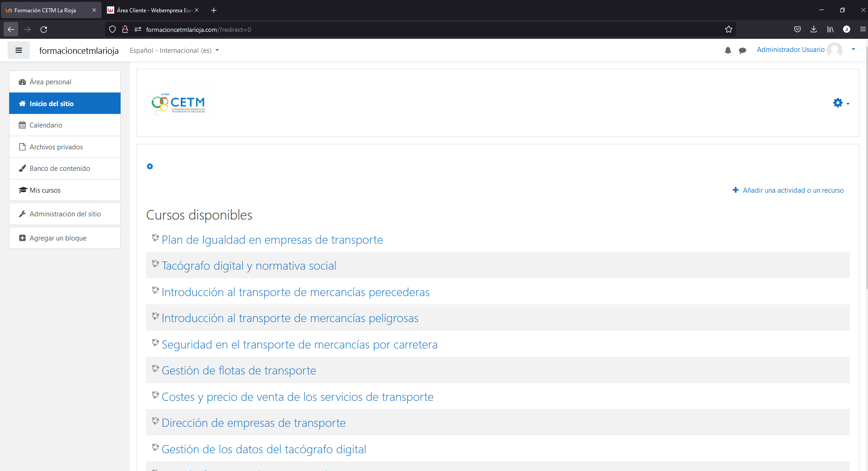Open Seguridad en el transporte de mercancías por carretera

click(x=299, y=344)
